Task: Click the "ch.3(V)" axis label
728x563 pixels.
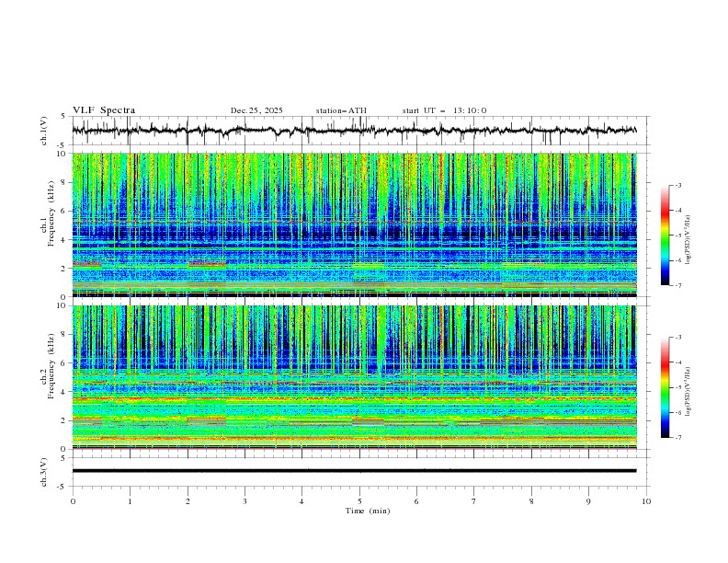Action: pos(44,472)
